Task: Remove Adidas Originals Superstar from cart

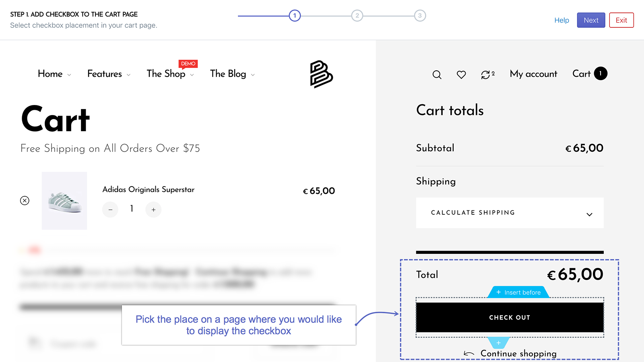Action: 25,200
